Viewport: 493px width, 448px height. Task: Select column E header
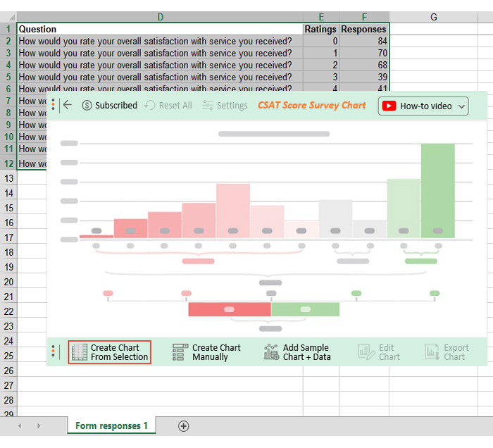point(321,17)
